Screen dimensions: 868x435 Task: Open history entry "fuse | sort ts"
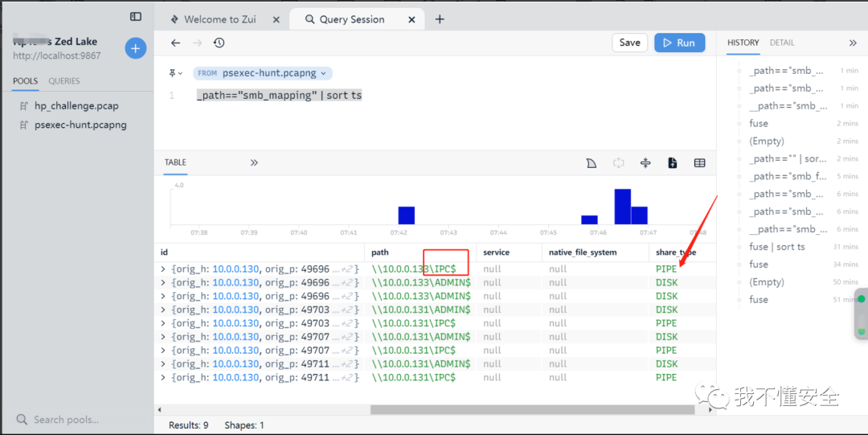point(776,247)
